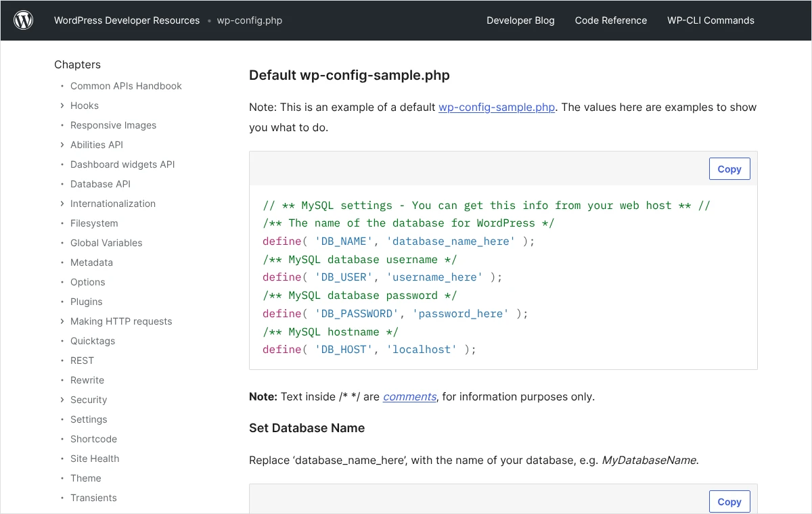Open the Security chapter page
The height and width of the screenshot is (514, 812).
coord(89,400)
